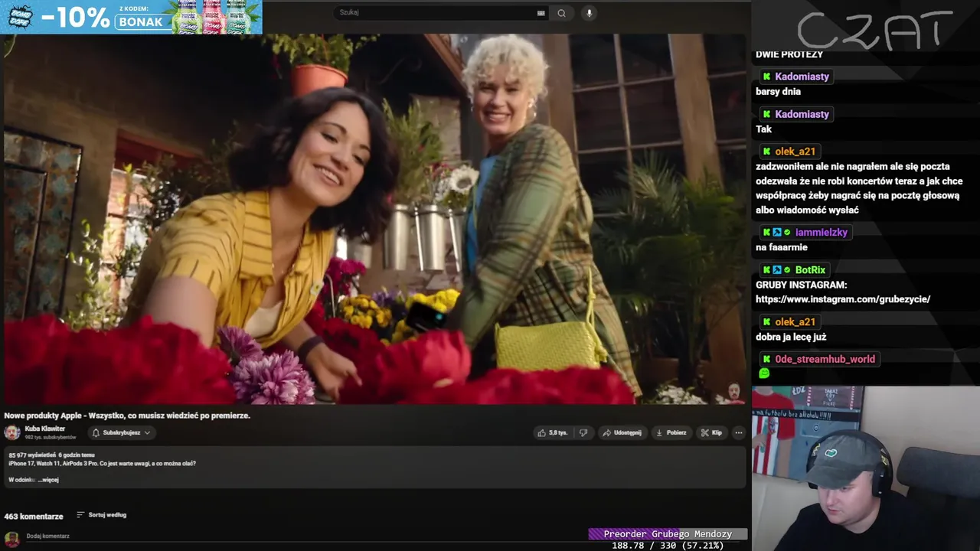
Task: Click the YouTube search magnifier icon
Action: (561, 13)
